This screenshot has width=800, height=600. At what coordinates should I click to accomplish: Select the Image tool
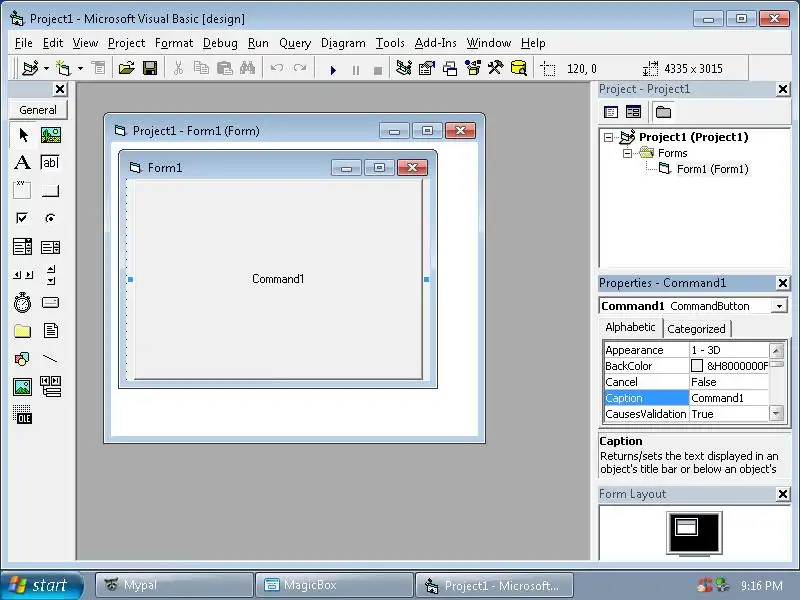click(x=23, y=387)
